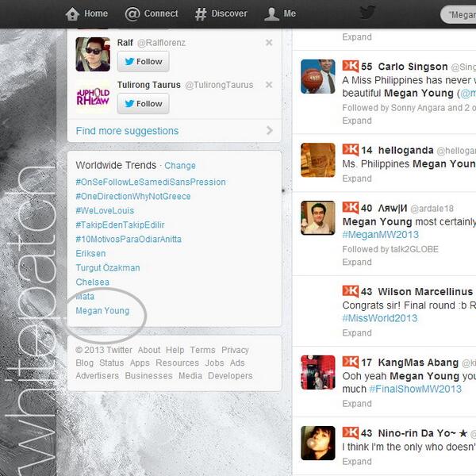Screen dimensions: 476x476
Task: Open the Ads footer link
Action: [237, 363]
